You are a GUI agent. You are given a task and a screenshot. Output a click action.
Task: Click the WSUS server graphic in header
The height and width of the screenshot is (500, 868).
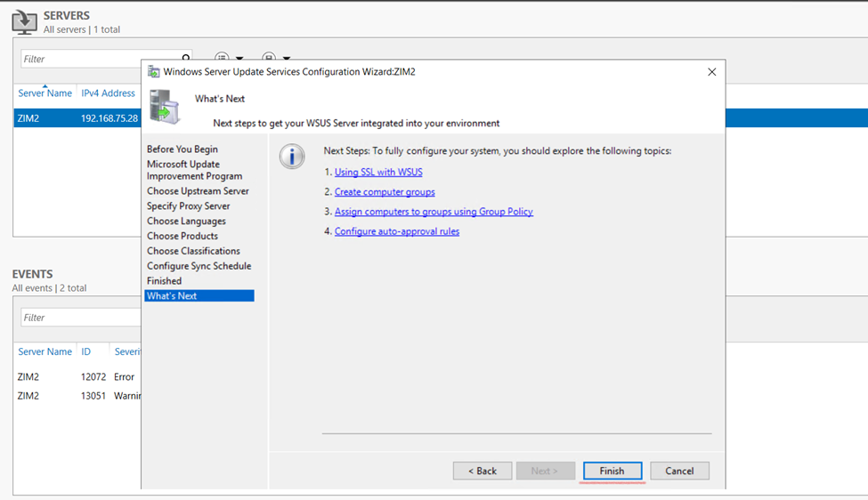165,107
